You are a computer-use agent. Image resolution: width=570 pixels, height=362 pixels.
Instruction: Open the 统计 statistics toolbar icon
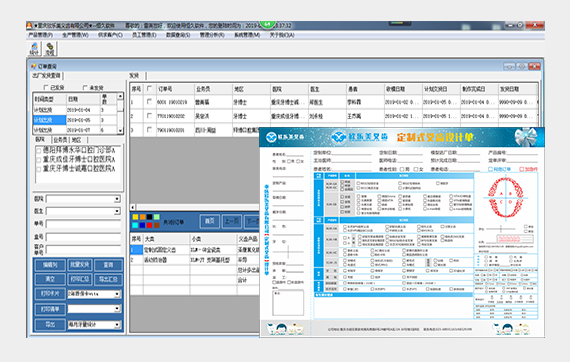point(35,49)
